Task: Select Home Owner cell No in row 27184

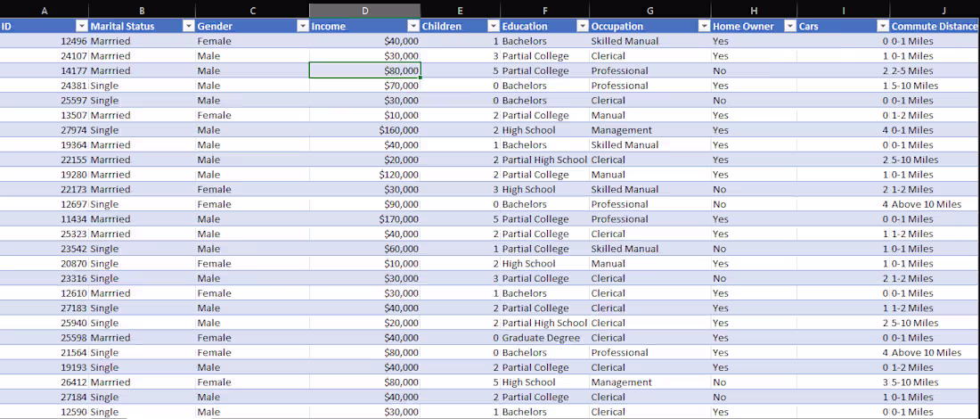Action: [754, 397]
